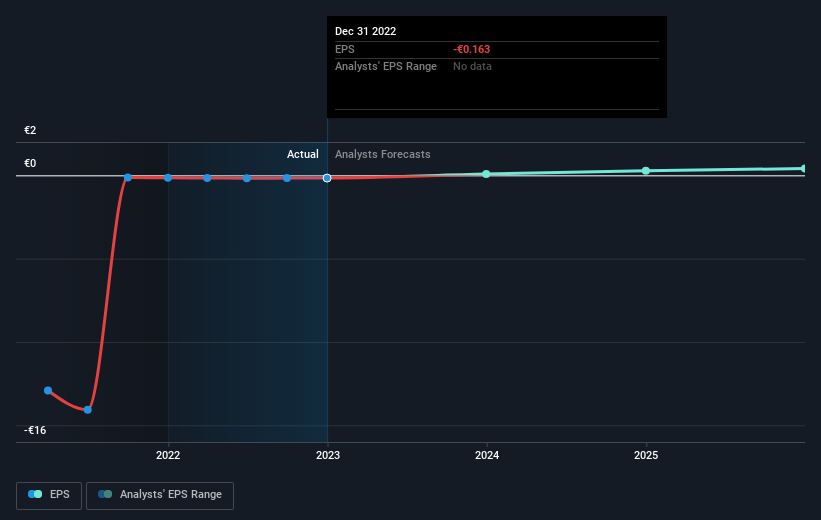Screen dimensions: 821x520
Task: Select the 2025 forecast data point
Action: pos(646,171)
